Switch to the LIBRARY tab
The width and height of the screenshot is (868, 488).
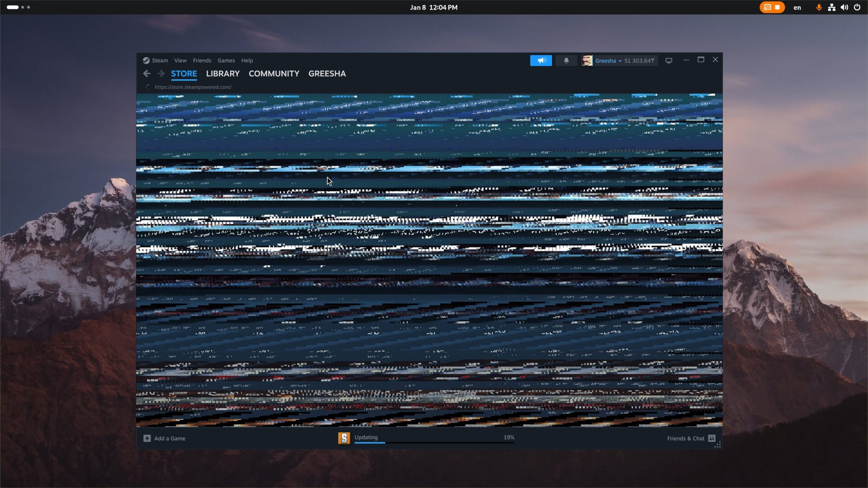pos(222,74)
